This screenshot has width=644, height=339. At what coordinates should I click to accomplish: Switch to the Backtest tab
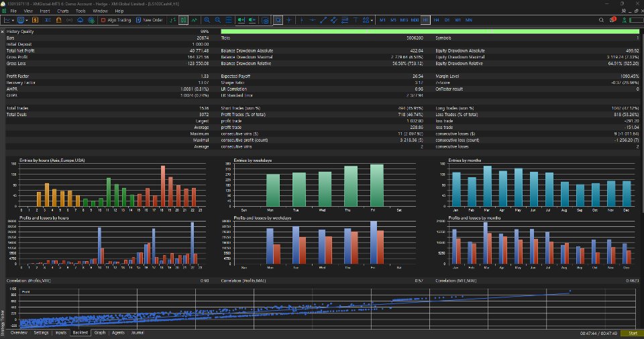(x=80, y=332)
